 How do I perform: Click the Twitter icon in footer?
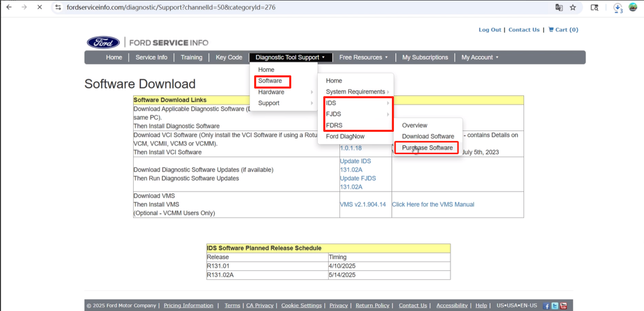555,306
